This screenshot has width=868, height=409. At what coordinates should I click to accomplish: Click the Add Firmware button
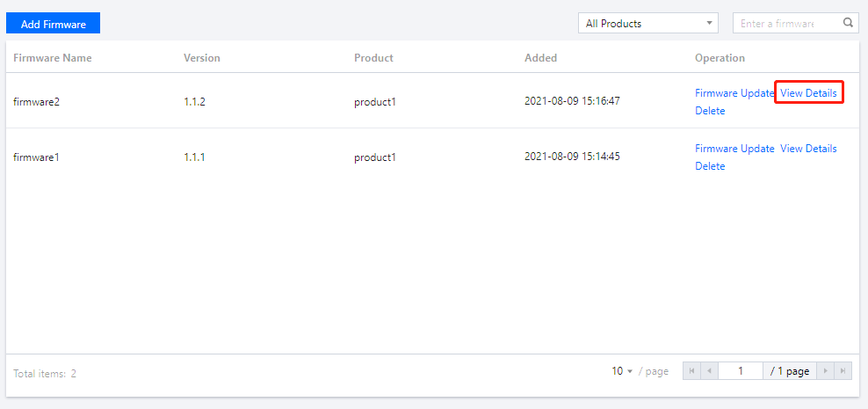54,24
